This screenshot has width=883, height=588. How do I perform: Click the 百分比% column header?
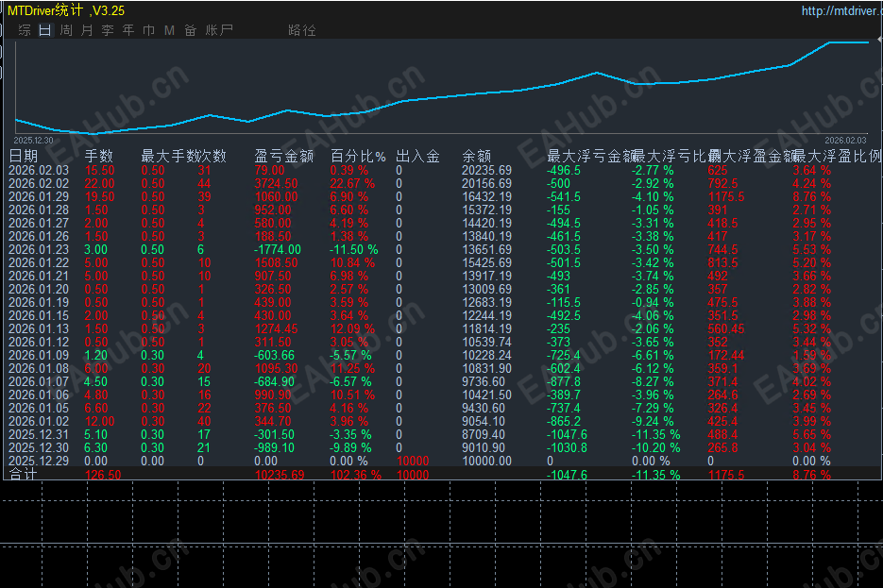click(x=358, y=156)
